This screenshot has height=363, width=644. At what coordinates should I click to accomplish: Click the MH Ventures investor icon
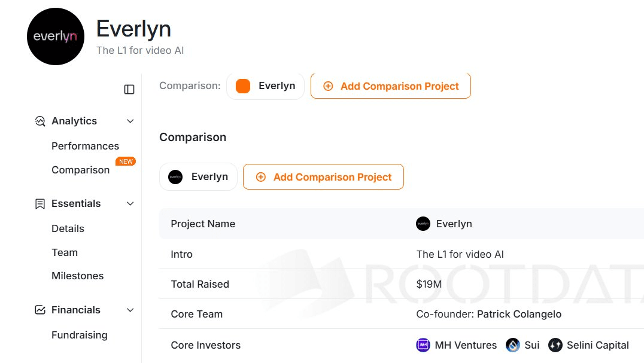(423, 345)
